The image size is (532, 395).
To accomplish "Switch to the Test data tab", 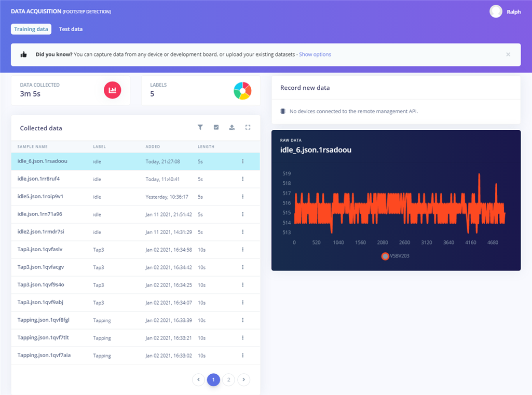I will point(71,29).
